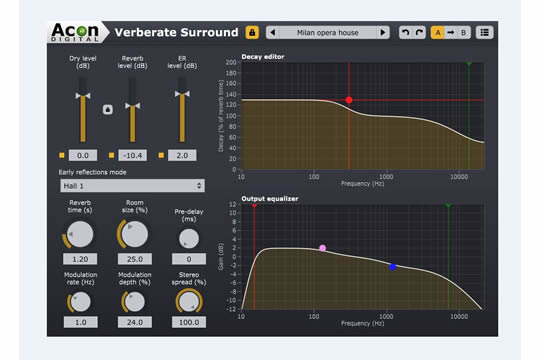Select the red low-cut marker in Output equalizer
The image size is (540, 360).
(x=254, y=205)
